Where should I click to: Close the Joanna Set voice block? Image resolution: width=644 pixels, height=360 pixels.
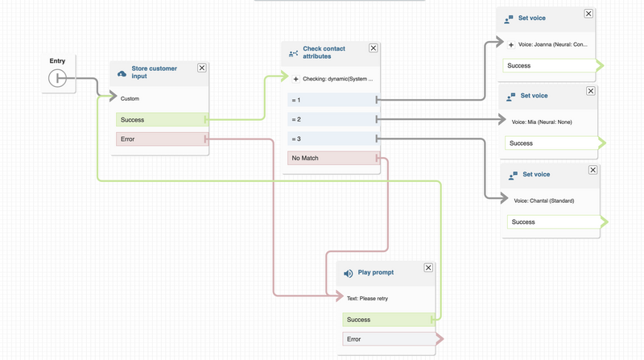coord(588,14)
